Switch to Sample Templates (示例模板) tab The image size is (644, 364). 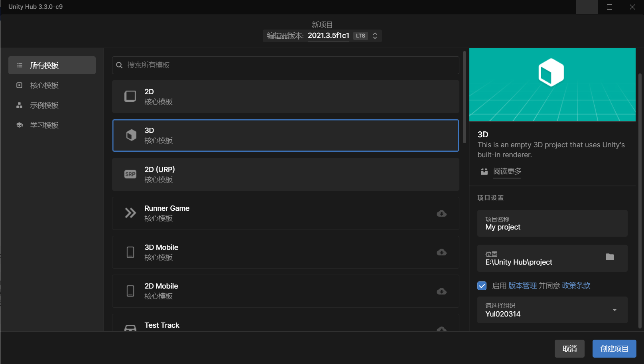point(52,105)
